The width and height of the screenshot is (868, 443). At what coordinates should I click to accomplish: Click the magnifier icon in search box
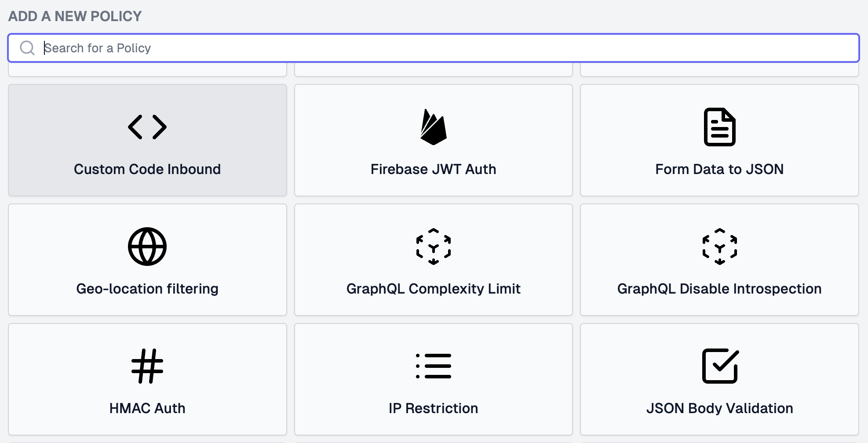pos(27,48)
